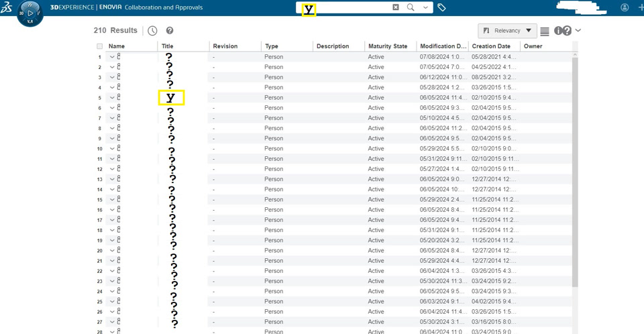Image resolution: width=644 pixels, height=334 pixels.
Task: Open the chevron next to info icon
Action: (578, 30)
